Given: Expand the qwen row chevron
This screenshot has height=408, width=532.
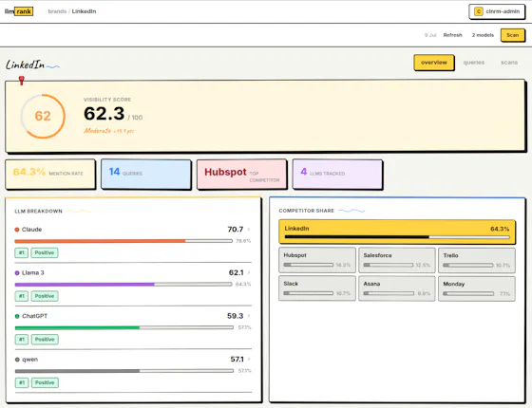Looking at the screenshot, I should [x=249, y=359].
